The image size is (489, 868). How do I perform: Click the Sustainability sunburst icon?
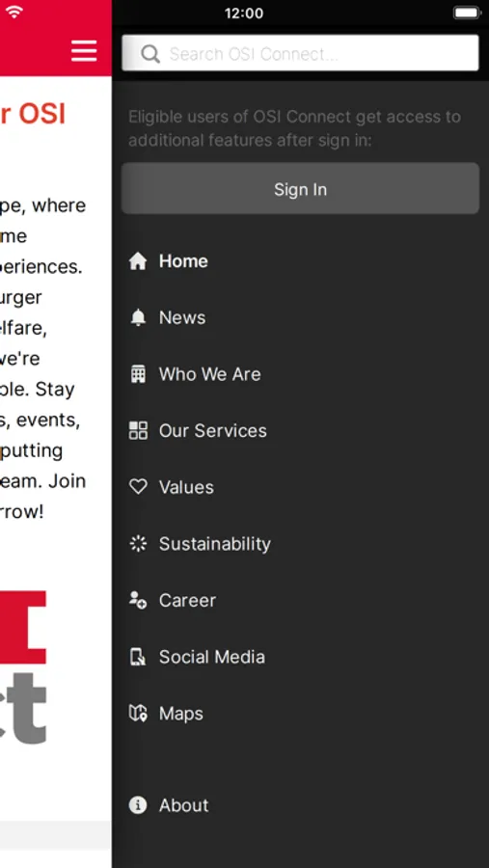[x=138, y=544]
